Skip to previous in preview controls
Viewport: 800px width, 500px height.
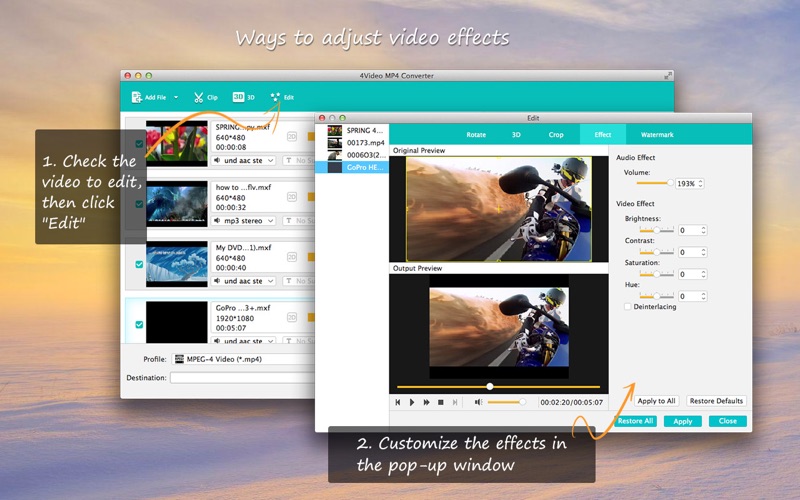[398, 402]
